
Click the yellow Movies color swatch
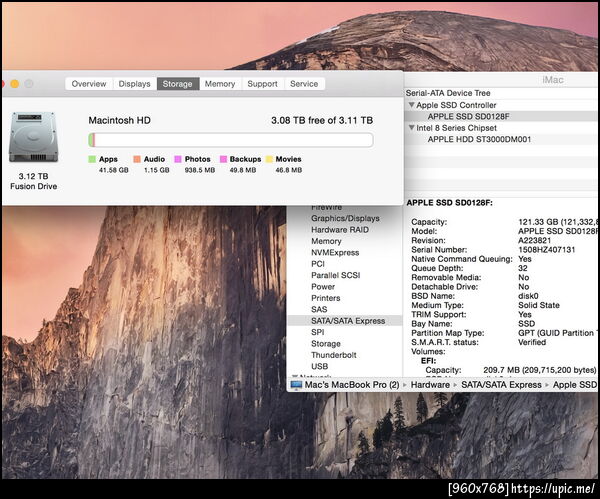click(269, 159)
